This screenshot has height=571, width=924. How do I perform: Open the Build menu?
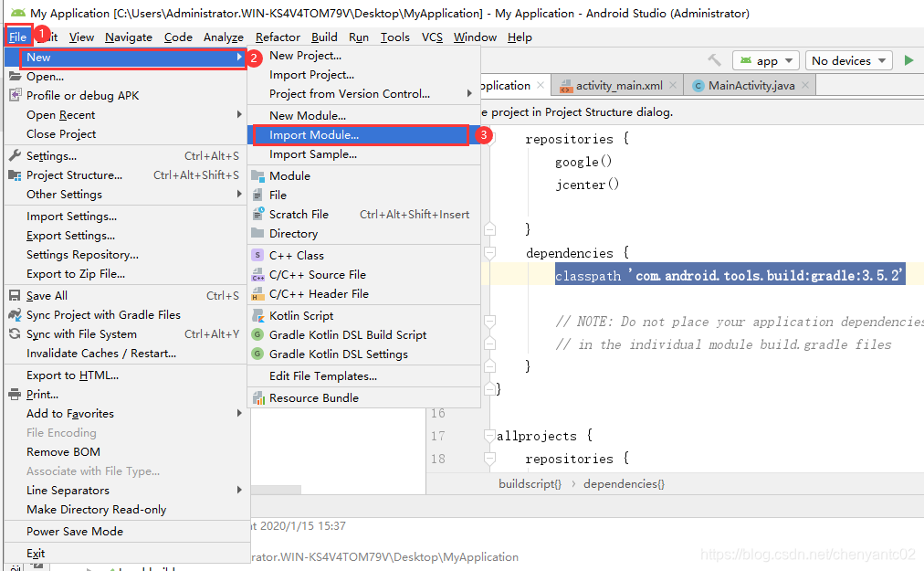pos(324,37)
